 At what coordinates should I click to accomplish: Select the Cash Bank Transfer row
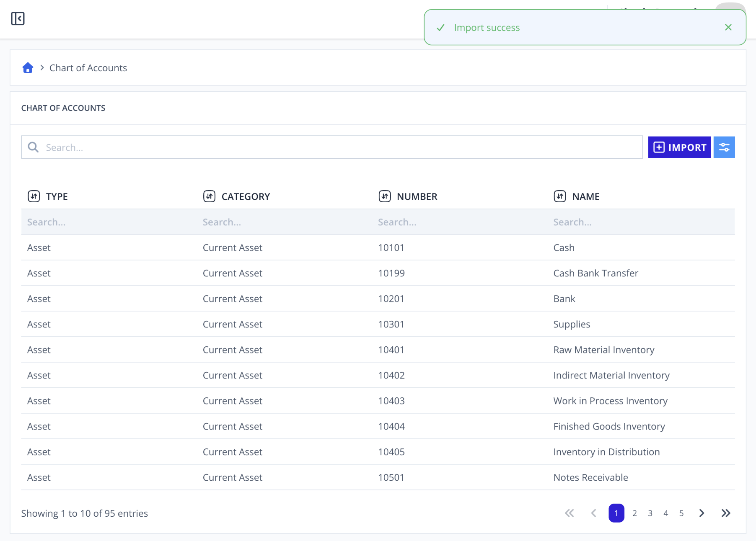378,273
